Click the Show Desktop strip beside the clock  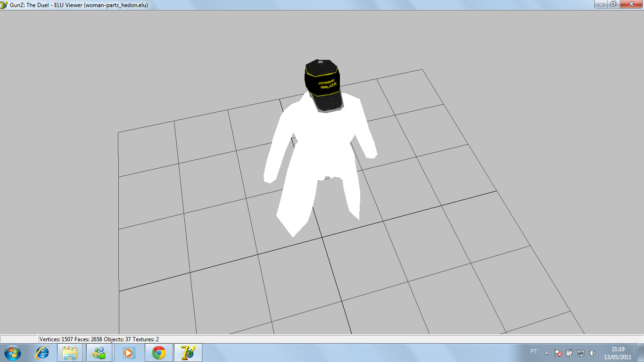[x=641, y=353]
